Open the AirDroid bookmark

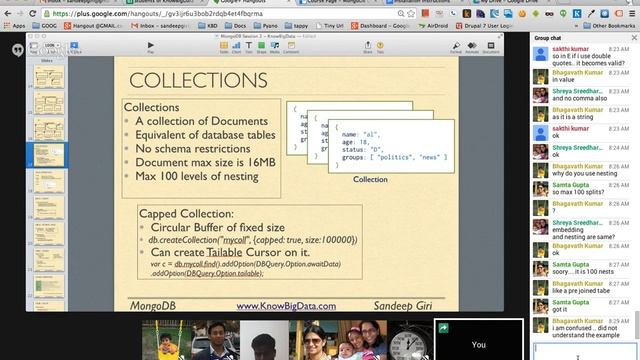click(x=433, y=26)
